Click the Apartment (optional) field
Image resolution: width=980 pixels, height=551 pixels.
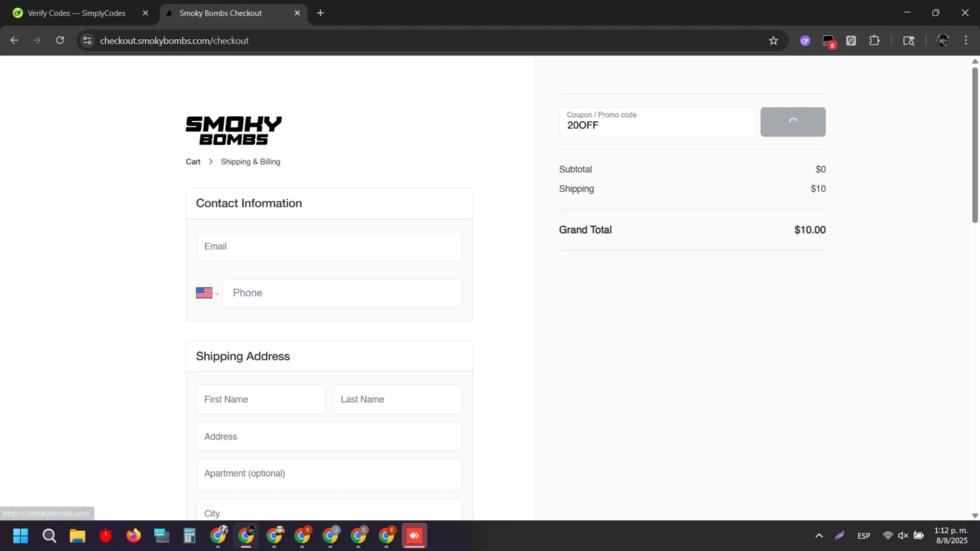(329, 475)
